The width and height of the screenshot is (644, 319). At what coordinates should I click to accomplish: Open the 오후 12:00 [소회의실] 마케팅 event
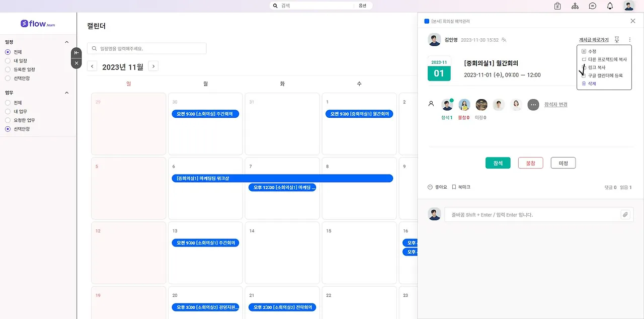pos(282,187)
